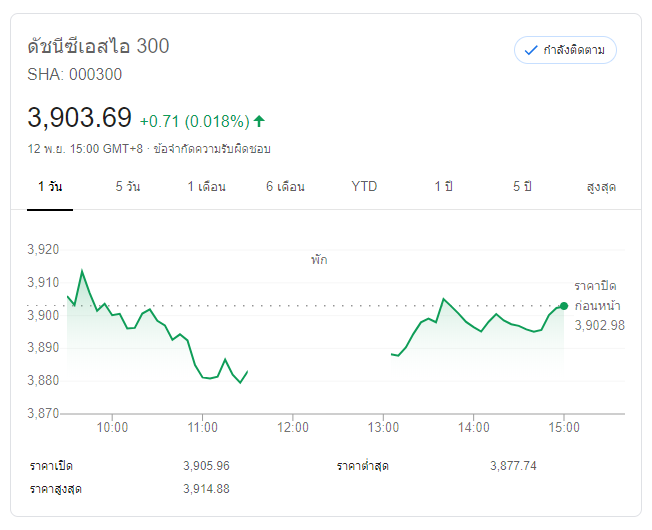Select the 1 วัน tab
Image resolution: width=652 pixels, height=530 pixels.
50,187
